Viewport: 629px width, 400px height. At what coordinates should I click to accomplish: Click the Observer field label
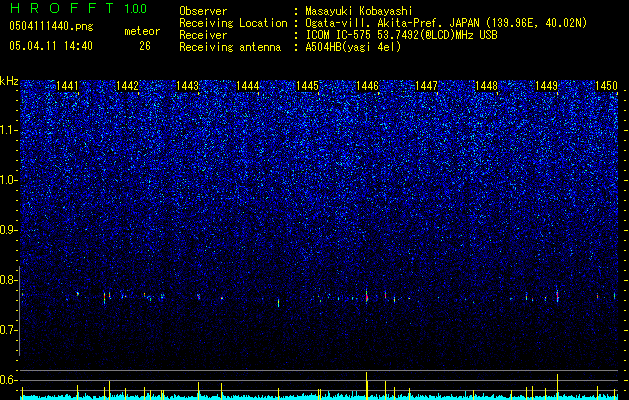click(x=203, y=11)
